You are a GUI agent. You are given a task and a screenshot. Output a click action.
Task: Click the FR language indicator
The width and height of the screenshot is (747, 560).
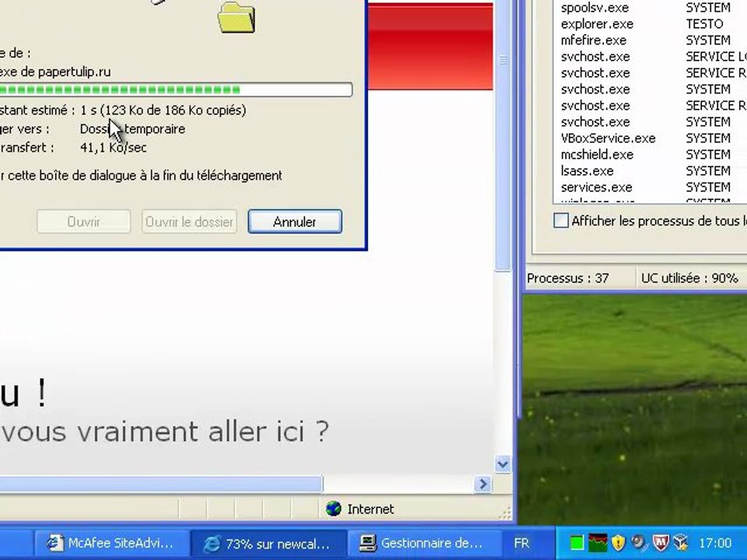pos(521,544)
